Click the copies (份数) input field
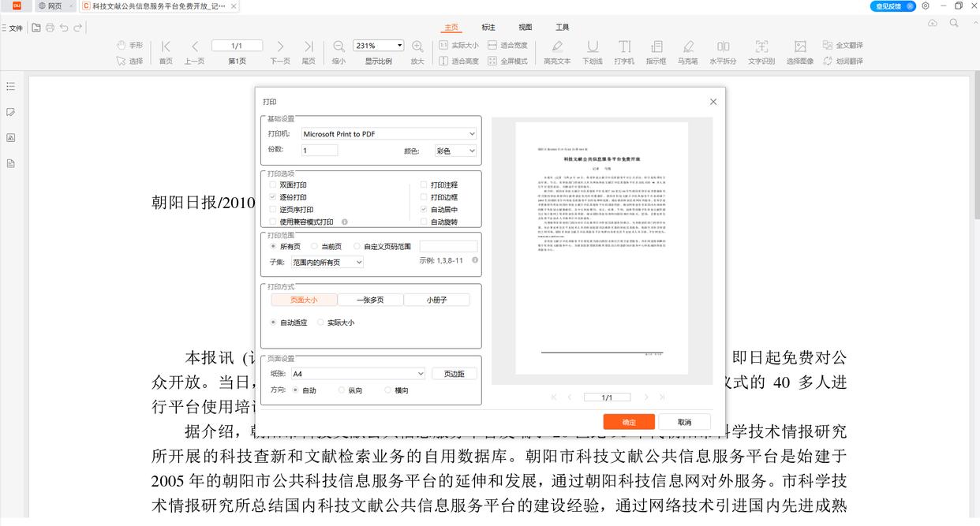Viewport: 980px width, 526px height. 319,151
